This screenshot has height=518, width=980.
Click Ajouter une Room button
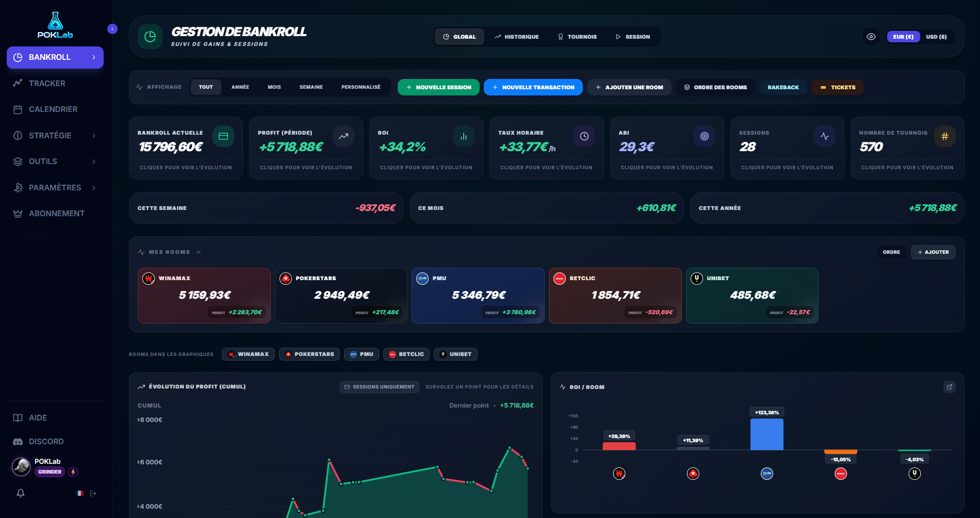tap(629, 87)
